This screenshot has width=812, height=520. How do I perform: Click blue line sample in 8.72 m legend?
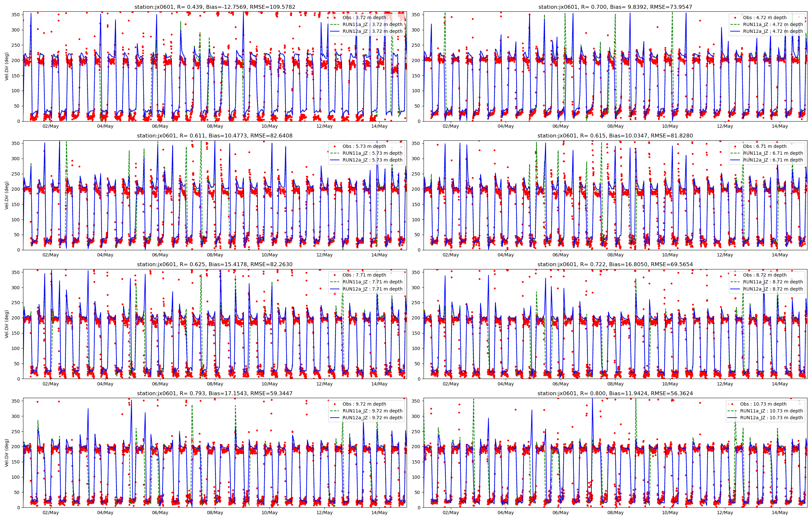[x=735, y=289]
